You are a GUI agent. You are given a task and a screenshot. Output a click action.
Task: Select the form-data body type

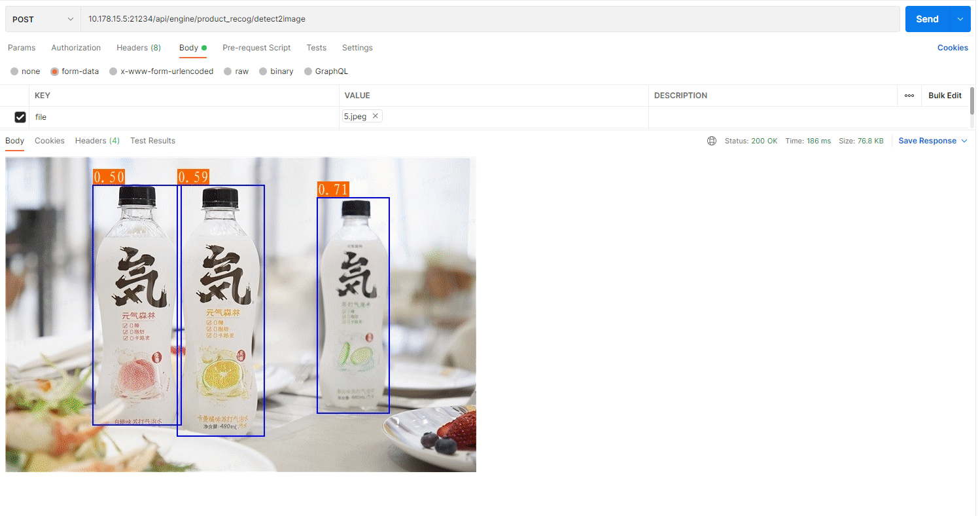75,71
